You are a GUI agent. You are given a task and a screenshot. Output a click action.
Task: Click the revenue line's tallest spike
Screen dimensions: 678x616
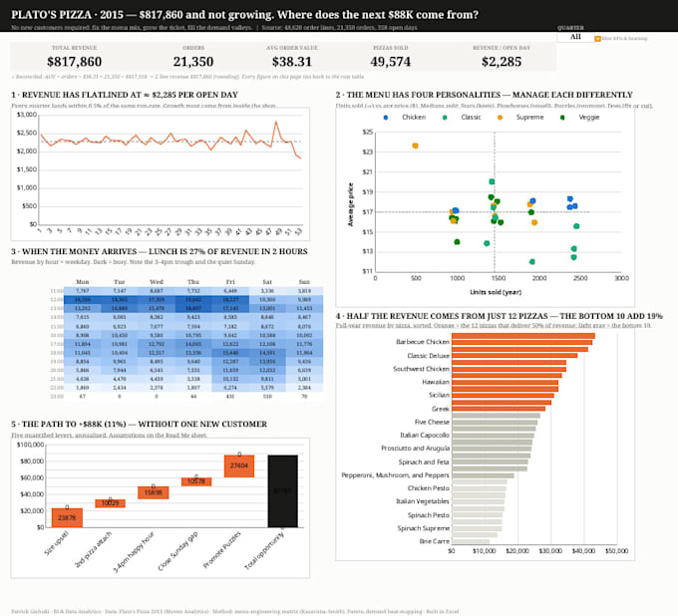point(276,123)
